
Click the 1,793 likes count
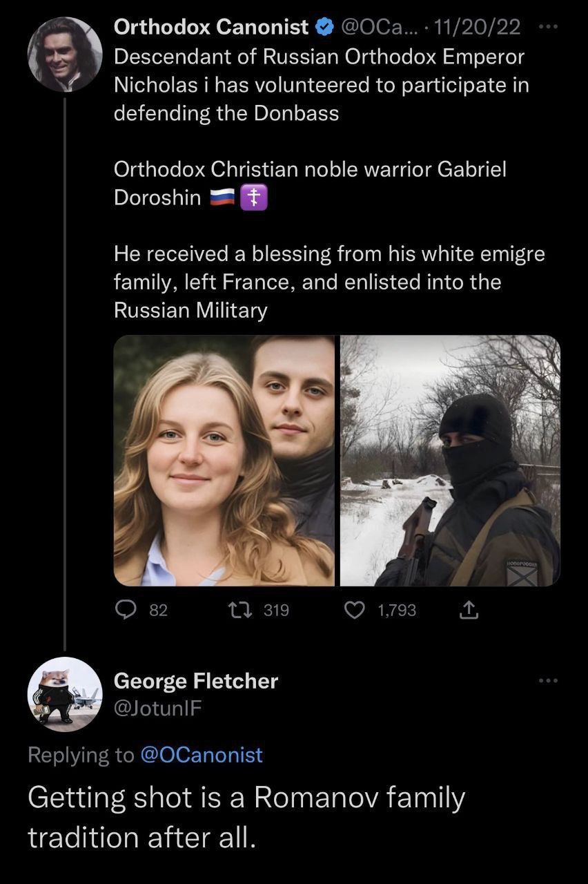pos(397,610)
